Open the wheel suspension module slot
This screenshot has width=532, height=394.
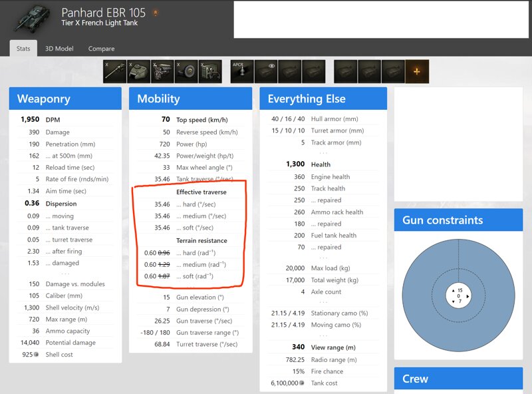[x=186, y=71]
